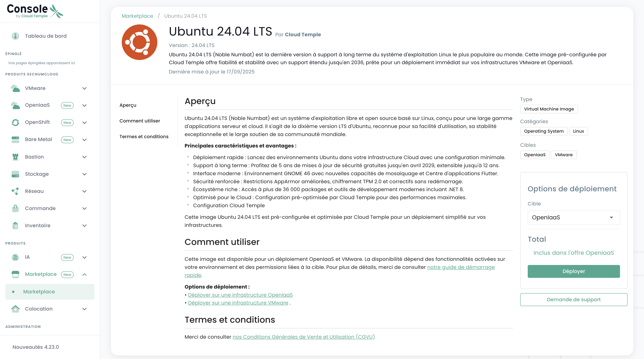Click the Réseau network icon
644x359 pixels.
(x=15, y=191)
